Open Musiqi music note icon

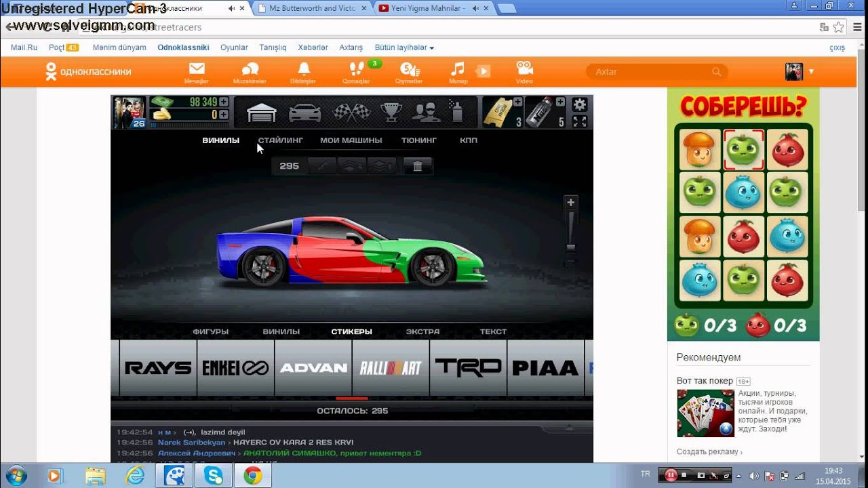click(x=458, y=72)
